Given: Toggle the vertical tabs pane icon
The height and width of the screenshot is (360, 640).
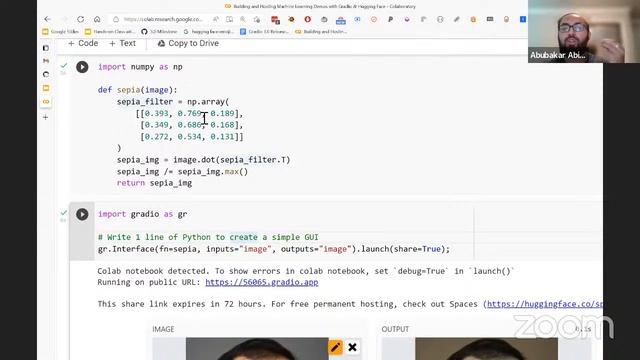Looking at the screenshot, I should (x=46, y=48).
